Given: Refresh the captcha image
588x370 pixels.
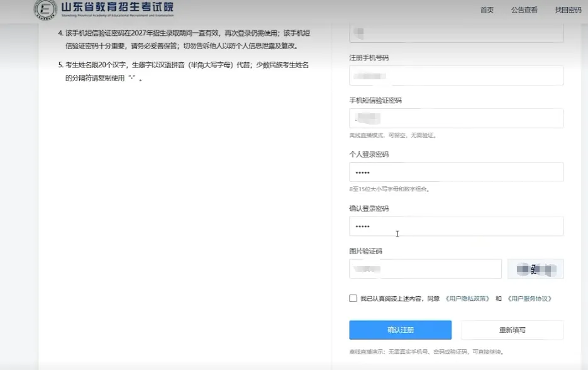Looking at the screenshot, I should pos(535,269).
